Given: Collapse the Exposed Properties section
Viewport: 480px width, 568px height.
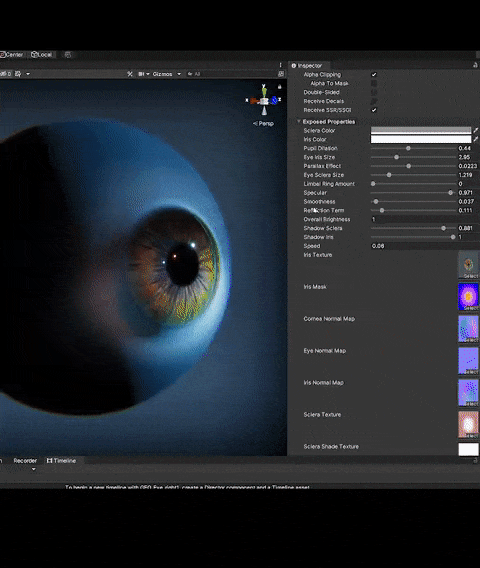Looking at the screenshot, I should 299,121.
